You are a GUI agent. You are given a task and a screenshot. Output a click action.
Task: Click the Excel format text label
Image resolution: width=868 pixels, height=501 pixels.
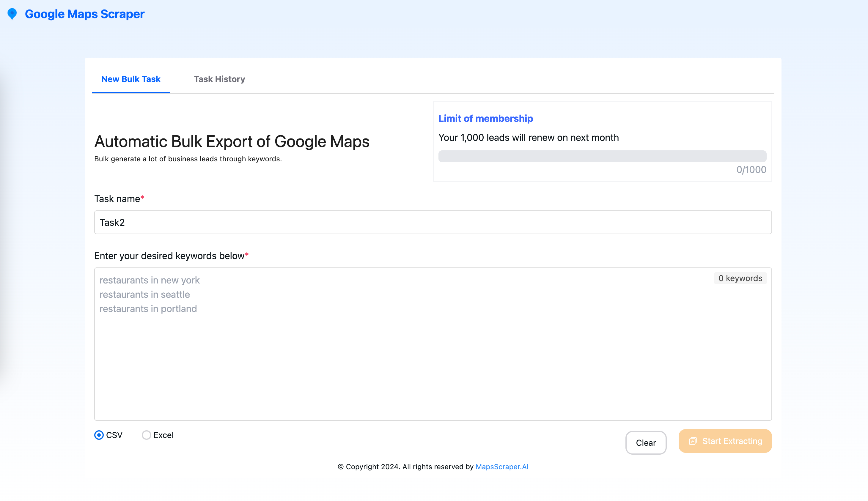(x=163, y=435)
